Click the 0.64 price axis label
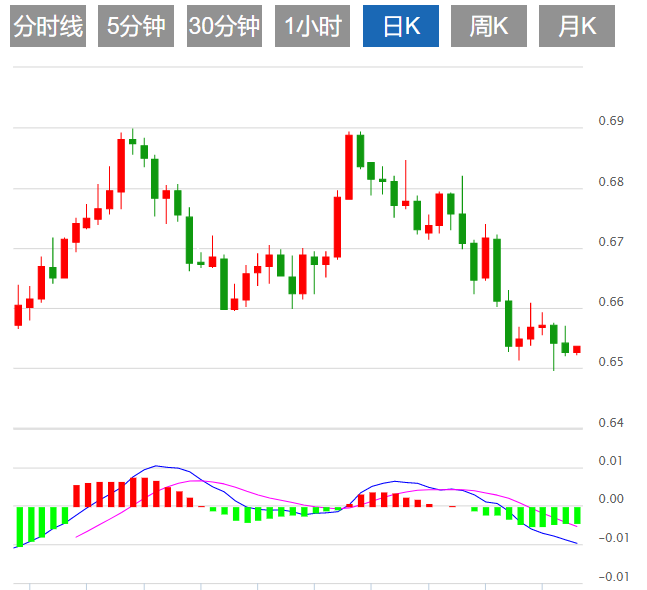This screenshot has width=647, height=590. pyautogui.click(x=611, y=422)
